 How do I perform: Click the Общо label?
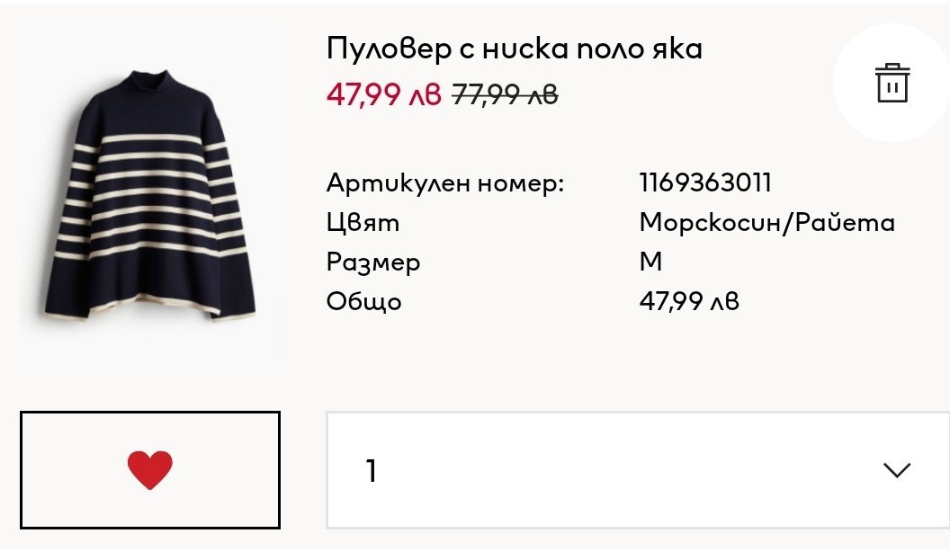point(363,301)
